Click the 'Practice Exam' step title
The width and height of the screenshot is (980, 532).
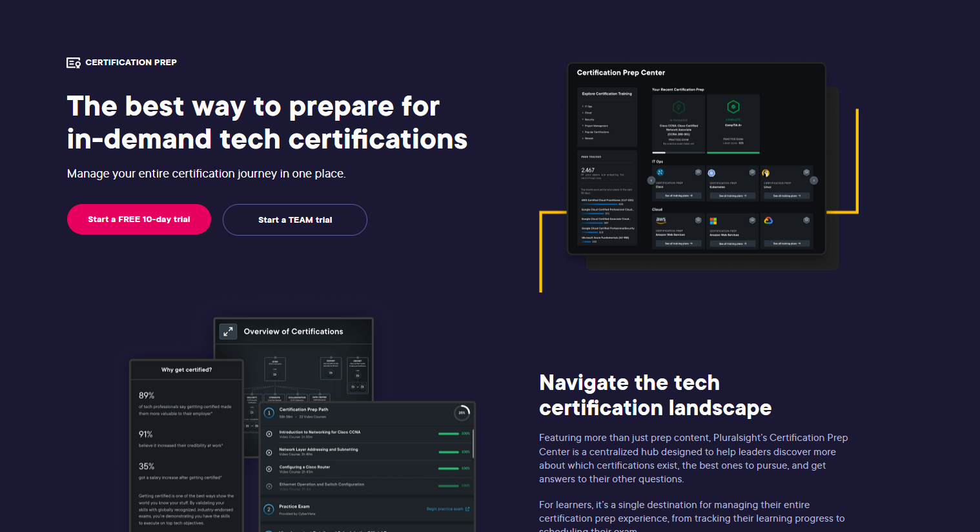coord(294,507)
